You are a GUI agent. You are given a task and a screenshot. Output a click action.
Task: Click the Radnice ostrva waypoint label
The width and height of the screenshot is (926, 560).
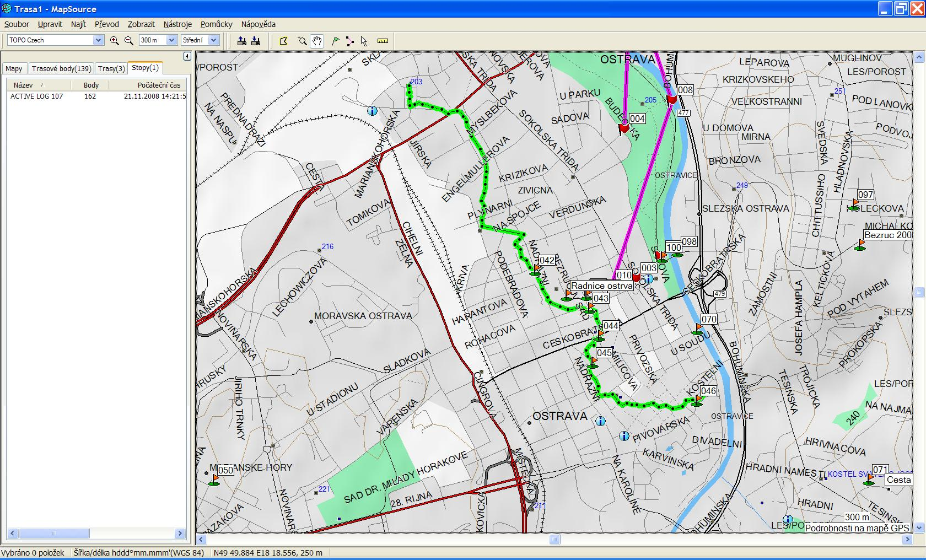(601, 286)
